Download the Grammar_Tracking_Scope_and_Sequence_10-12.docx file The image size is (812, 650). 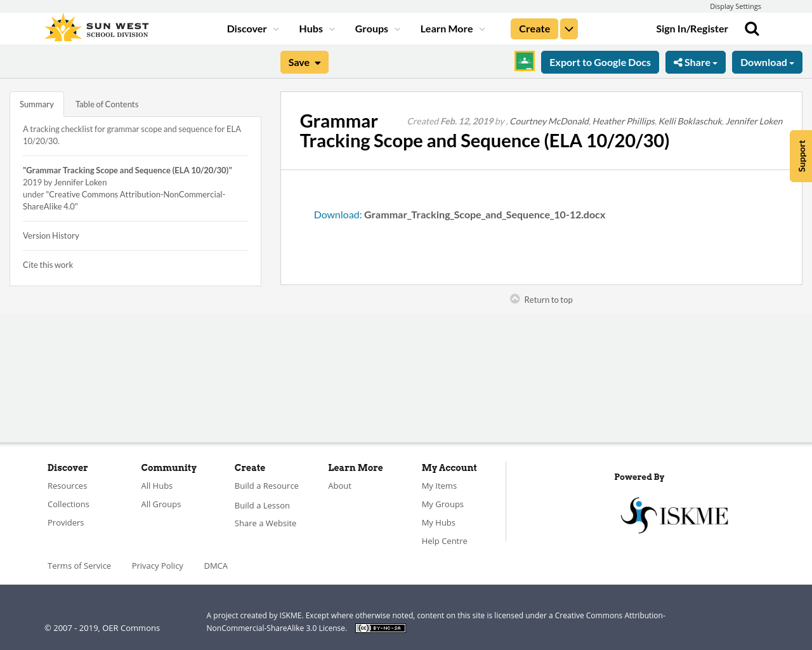[x=484, y=214]
